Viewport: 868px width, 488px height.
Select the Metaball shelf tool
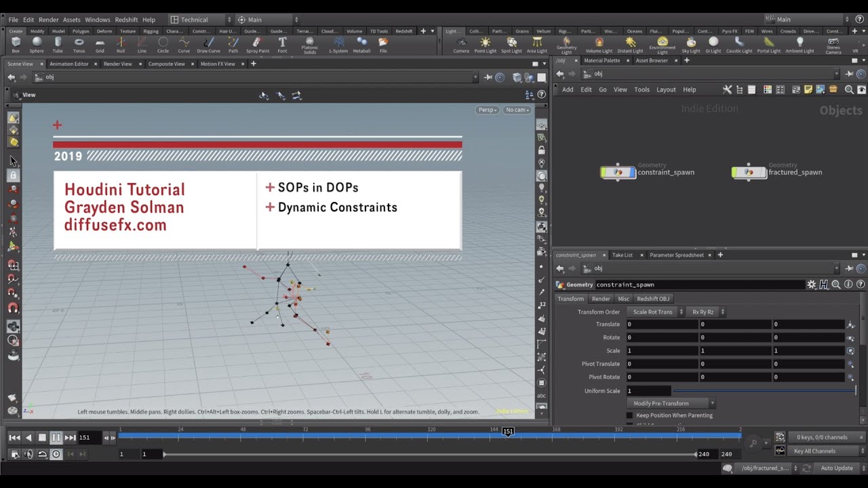[361, 45]
